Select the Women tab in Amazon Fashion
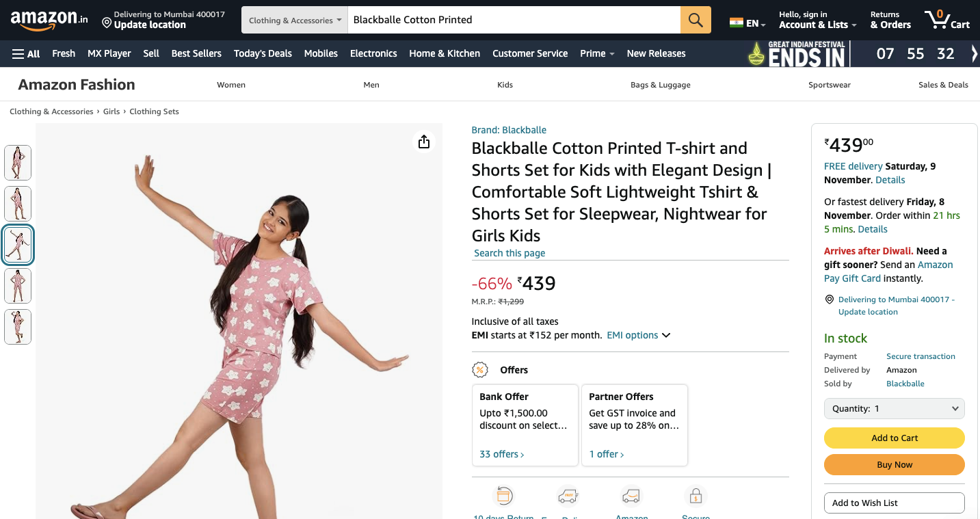Viewport: 980px width, 519px height. [x=231, y=85]
